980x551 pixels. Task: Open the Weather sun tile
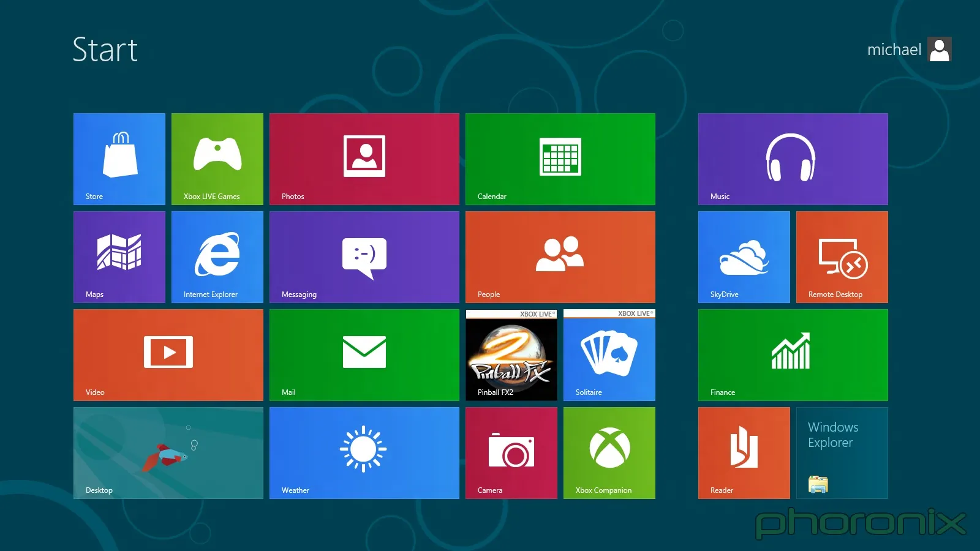point(364,453)
